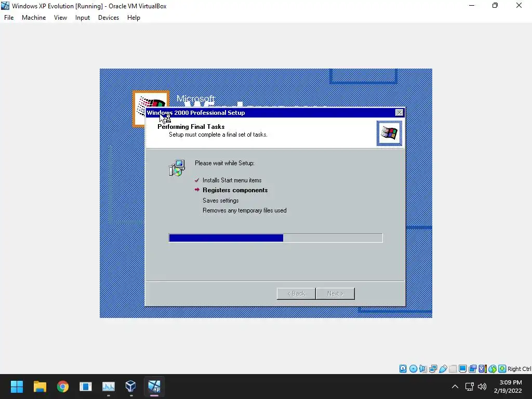Image resolution: width=532 pixels, height=399 pixels.
Task: Click the recording status icon
Action: coord(472,369)
